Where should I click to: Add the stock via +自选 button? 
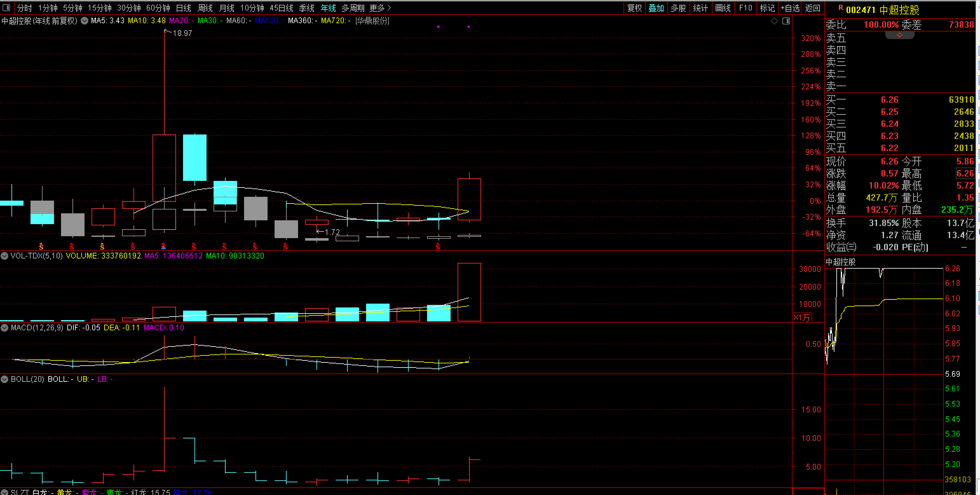(790, 8)
